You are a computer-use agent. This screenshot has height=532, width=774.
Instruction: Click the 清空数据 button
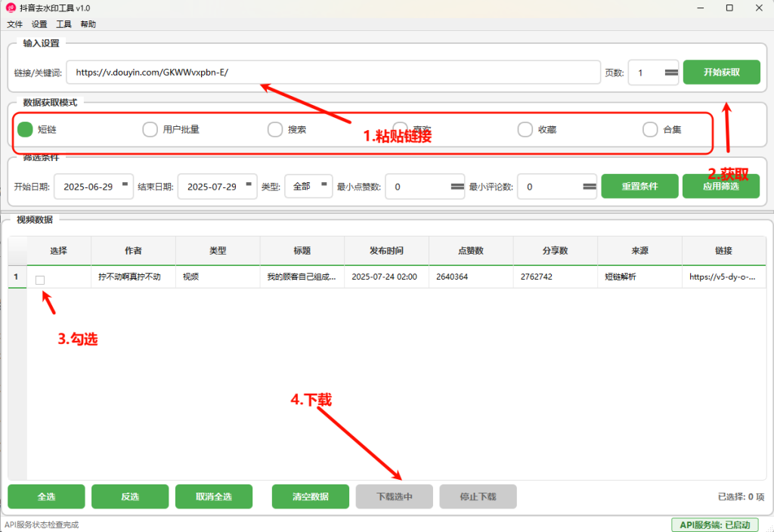[310, 496]
